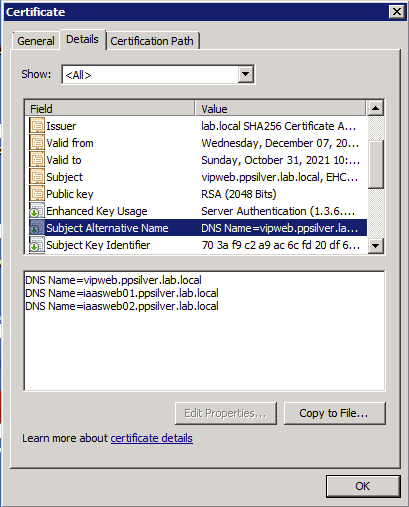Click the Field column header
This screenshot has height=507, width=409.
(x=110, y=109)
